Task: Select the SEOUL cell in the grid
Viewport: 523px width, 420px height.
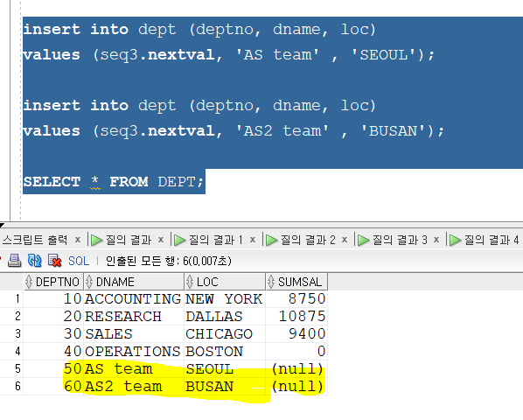Action: [x=225, y=369]
